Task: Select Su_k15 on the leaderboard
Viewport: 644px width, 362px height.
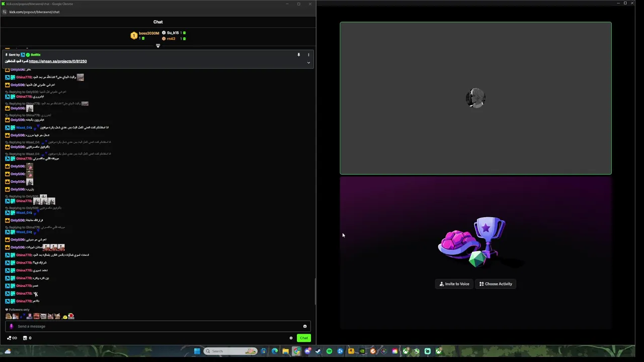Action: coord(173,33)
